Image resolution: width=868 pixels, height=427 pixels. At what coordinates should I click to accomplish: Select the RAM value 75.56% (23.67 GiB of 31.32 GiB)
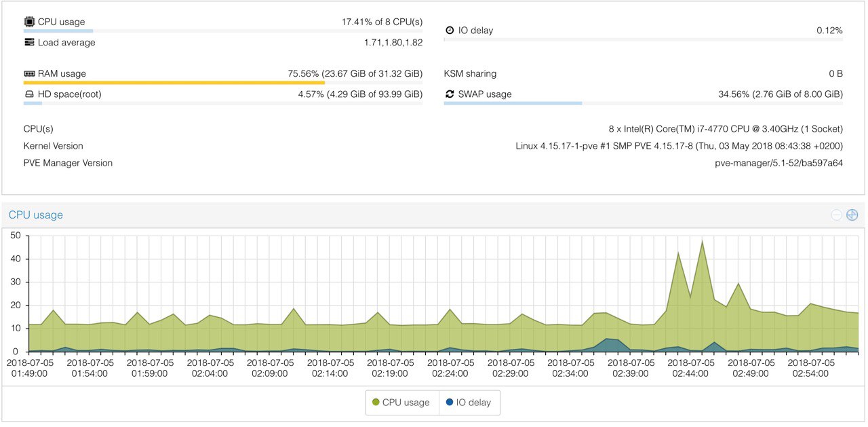pyautogui.click(x=355, y=73)
